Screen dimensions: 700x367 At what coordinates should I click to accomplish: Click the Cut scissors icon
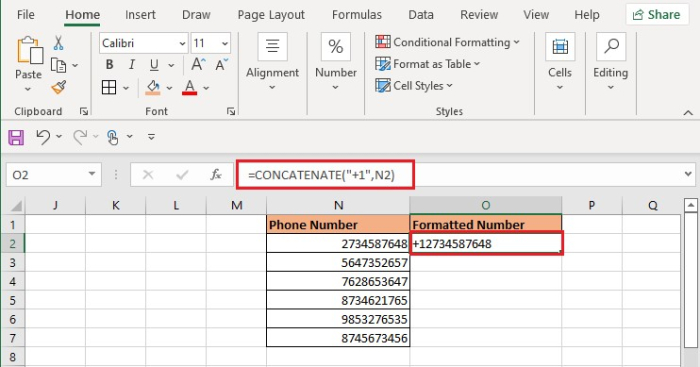pos(58,43)
